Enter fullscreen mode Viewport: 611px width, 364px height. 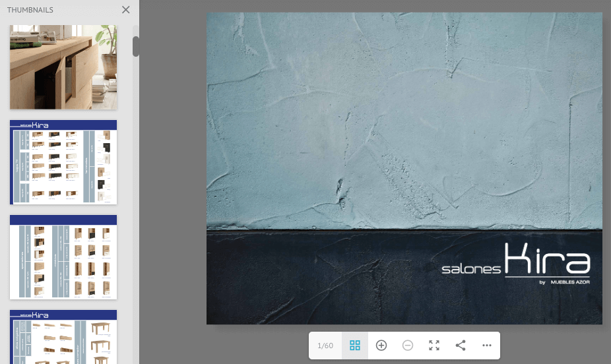point(434,346)
